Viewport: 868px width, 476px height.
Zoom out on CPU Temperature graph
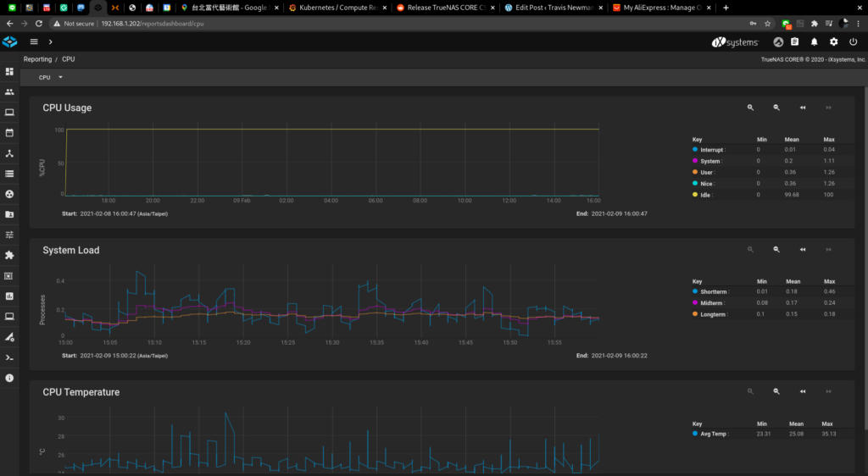pyautogui.click(x=776, y=391)
